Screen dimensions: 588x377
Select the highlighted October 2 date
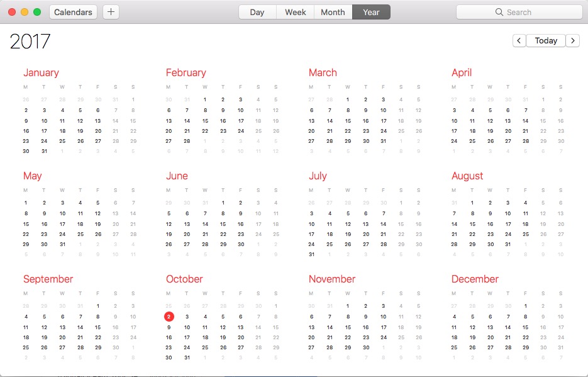(169, 317)
